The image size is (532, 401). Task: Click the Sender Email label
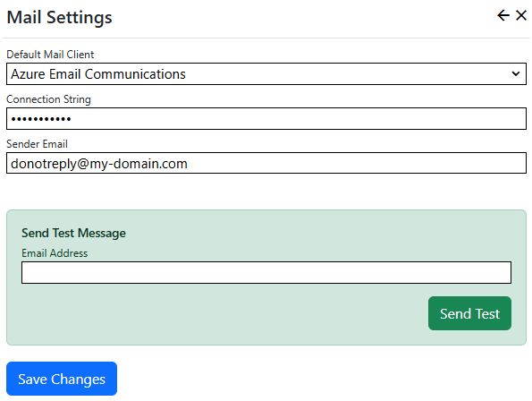(x=37, y=144)
